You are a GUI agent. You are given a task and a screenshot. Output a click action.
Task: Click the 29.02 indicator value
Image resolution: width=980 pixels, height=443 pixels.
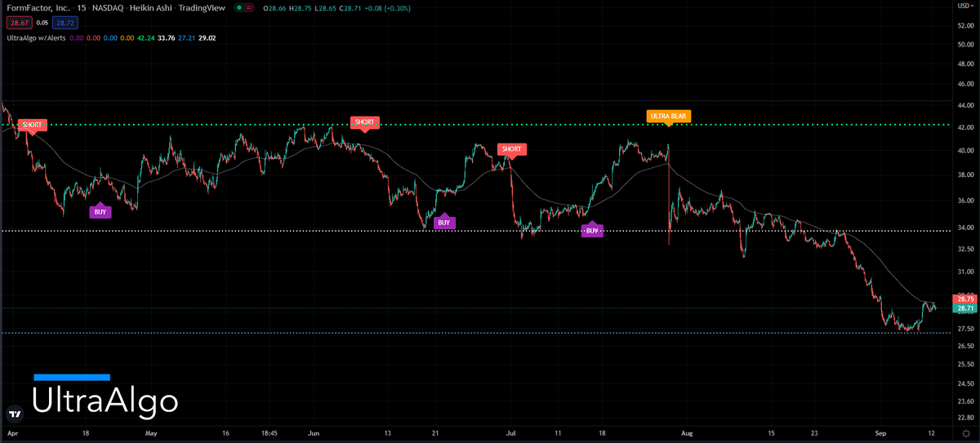tap(206, 38)
